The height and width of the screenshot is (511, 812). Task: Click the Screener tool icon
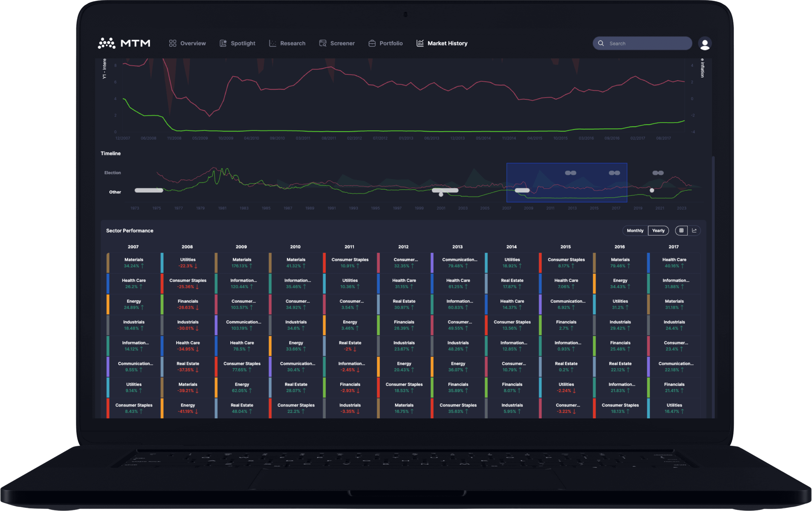[x=324, y=43]
